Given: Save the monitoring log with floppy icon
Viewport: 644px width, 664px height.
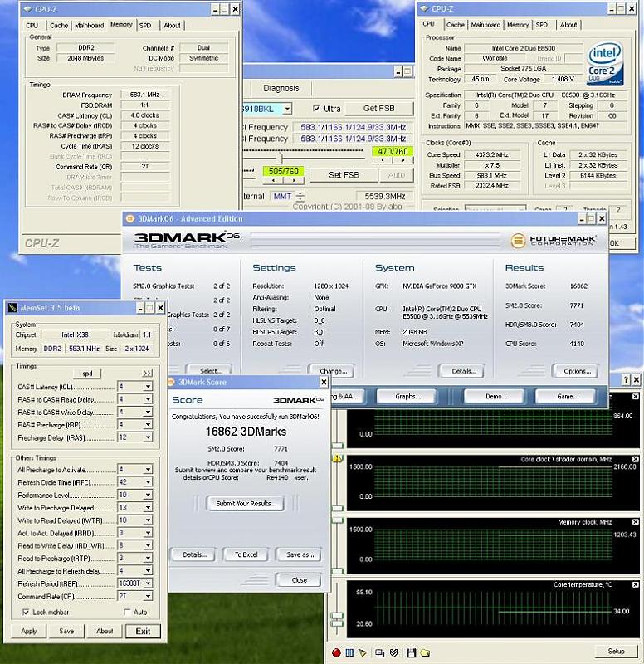Looking at the screenshot, I should (411, 653).
